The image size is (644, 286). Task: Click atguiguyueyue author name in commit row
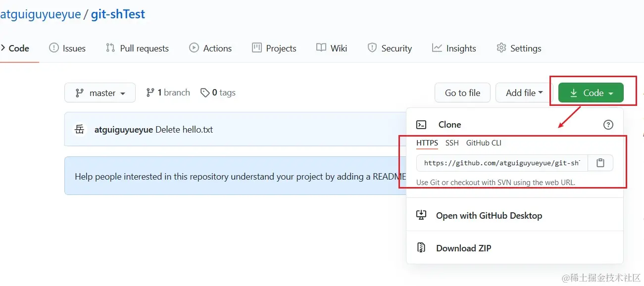pos(123,130)
